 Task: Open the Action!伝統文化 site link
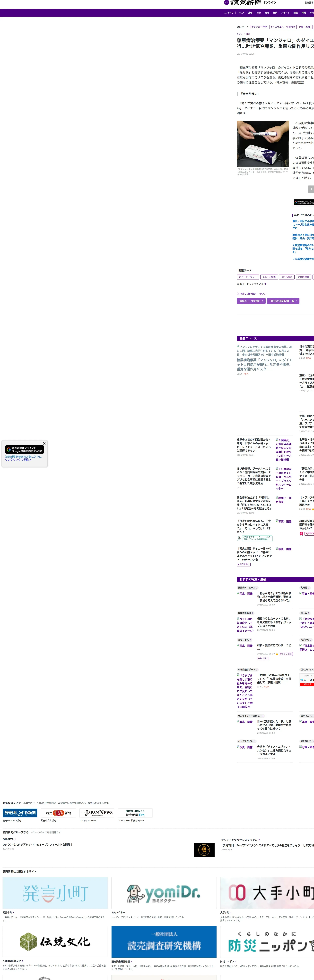(x=13, y=961)
